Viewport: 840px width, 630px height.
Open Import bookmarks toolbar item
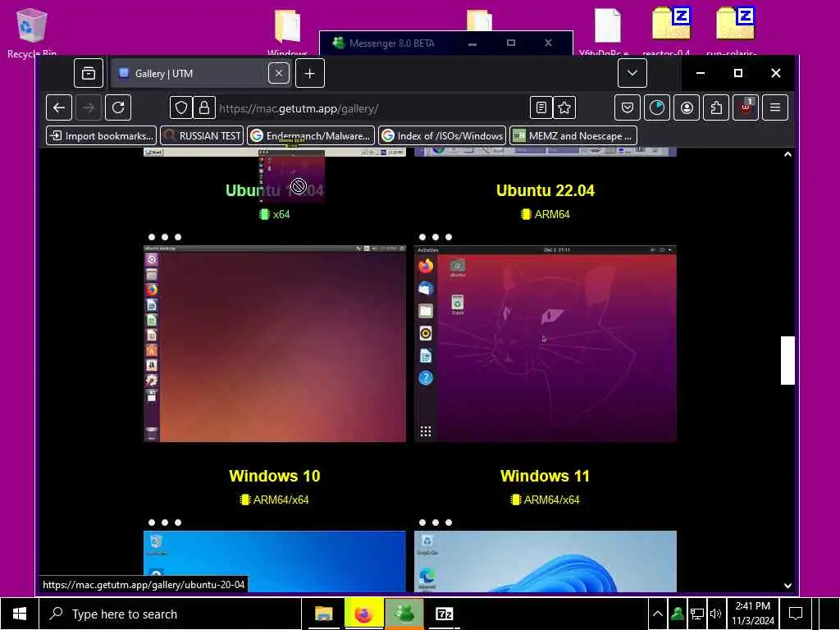point(101,135)
